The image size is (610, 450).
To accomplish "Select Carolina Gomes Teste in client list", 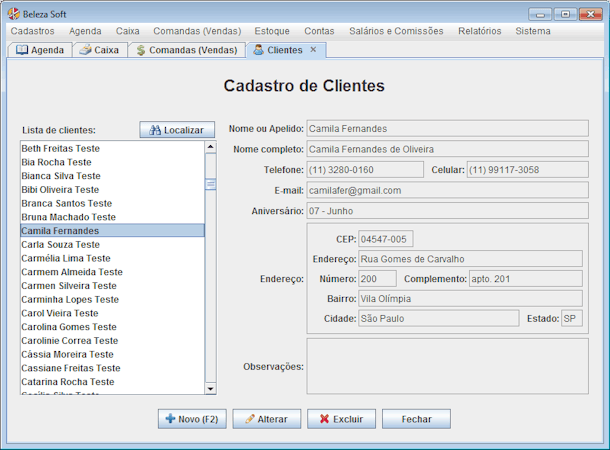I will point(112,327).
